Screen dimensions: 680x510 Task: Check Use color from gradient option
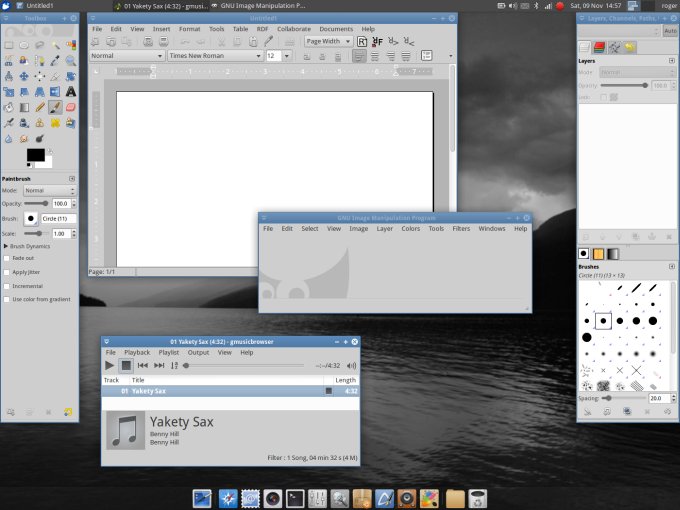(8, 299)
